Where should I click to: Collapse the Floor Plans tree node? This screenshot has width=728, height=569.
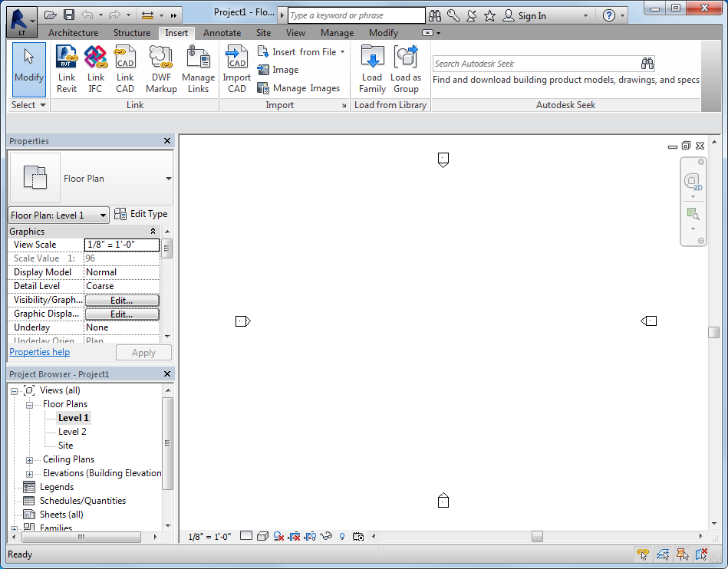point(29,405)
